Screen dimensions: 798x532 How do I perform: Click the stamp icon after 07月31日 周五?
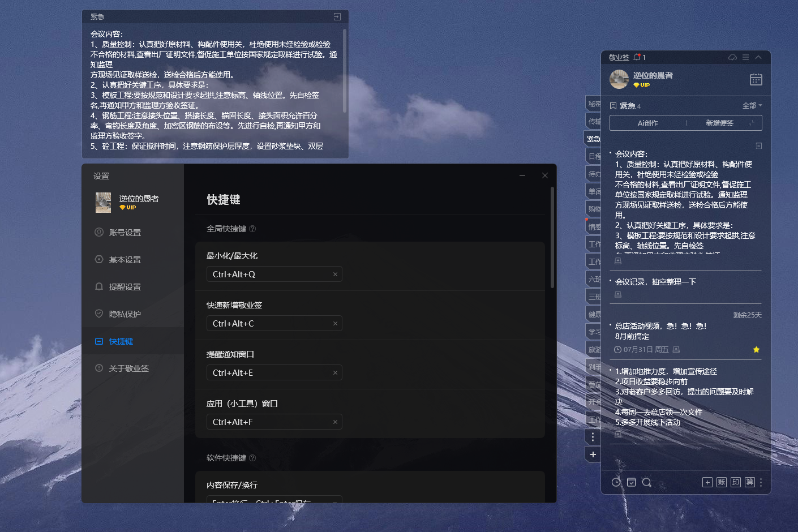click(676, 350)
